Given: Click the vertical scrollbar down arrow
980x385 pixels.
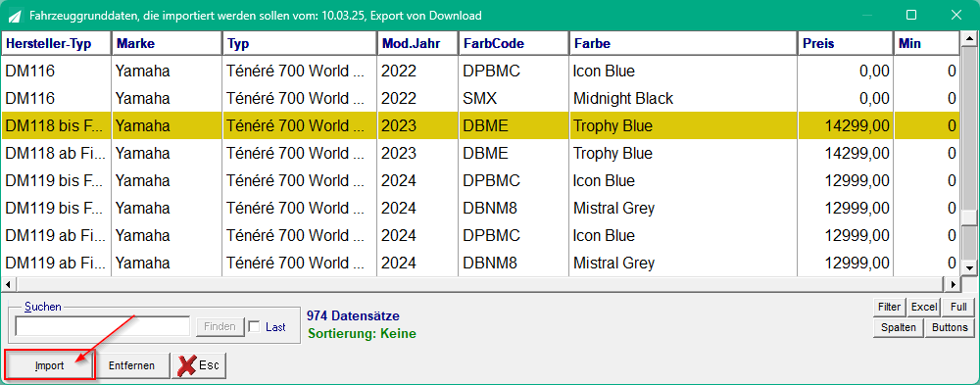Looking at the screenshot, I should [969, 266].
